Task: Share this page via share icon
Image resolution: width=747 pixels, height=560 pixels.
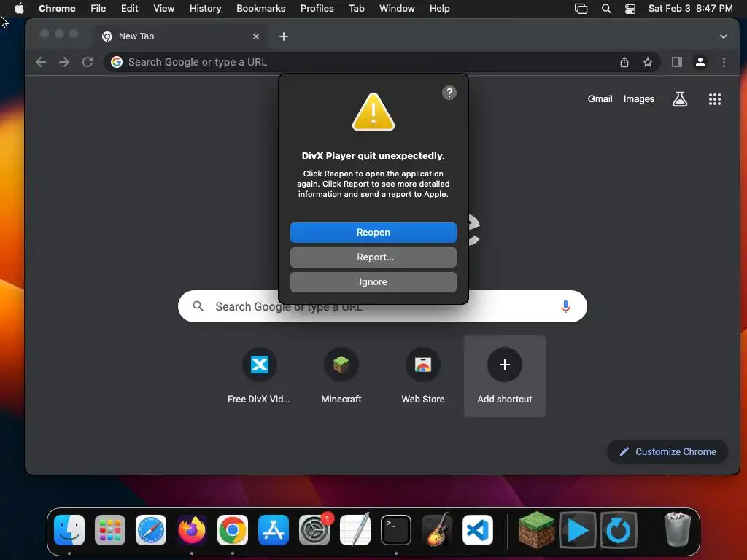Action: click(x=624, y=62)
